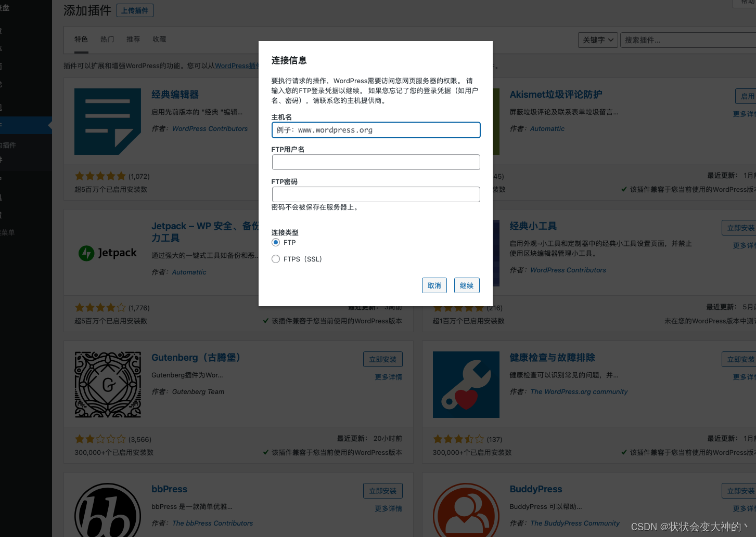Open the Akismet垃圾评论防护 title link
This screenshot has height=537, width=756.
tap(556, 95)
